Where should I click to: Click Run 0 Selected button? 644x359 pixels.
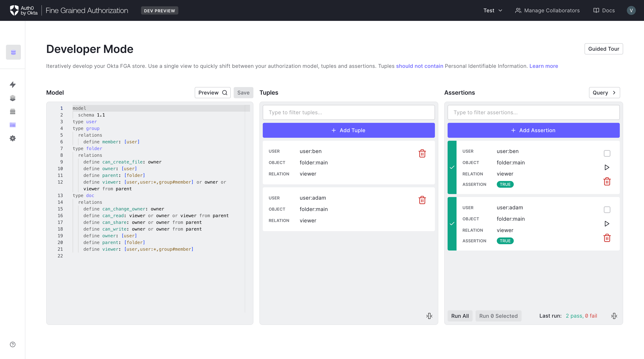pyautogui.click(x=498, y=316)
